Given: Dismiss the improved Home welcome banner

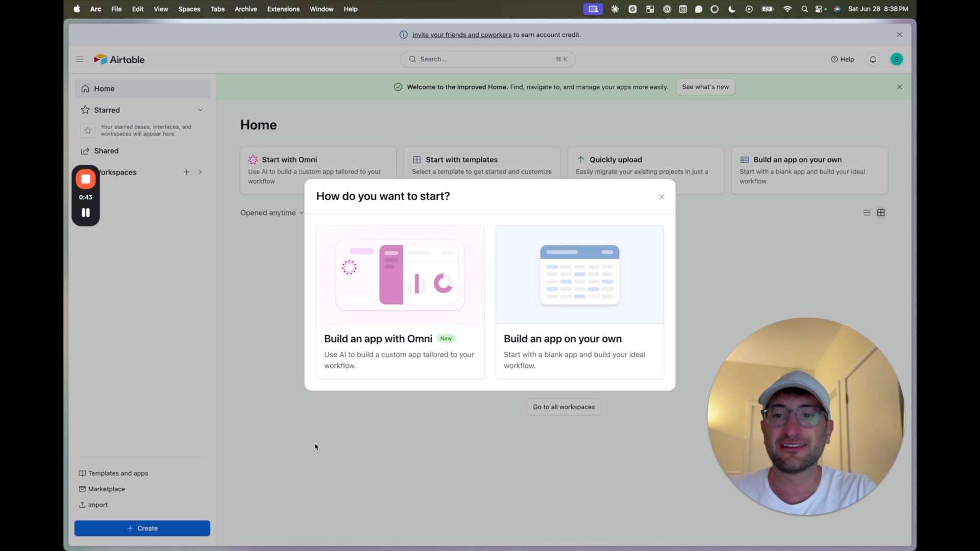Looking at the screenshot, I should click(900, 87).
